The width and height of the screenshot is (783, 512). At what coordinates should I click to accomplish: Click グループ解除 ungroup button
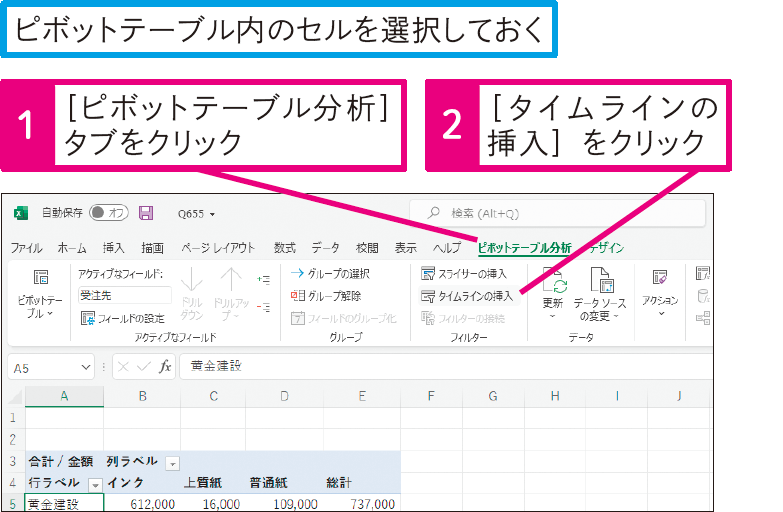pyautogui.click(x=326, y=296)
